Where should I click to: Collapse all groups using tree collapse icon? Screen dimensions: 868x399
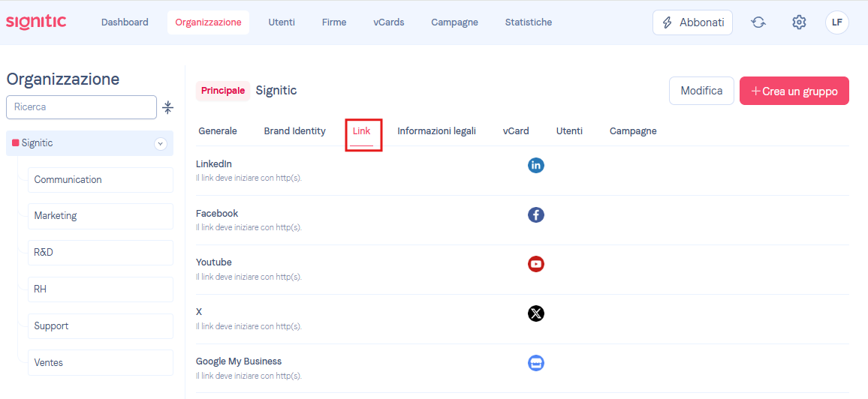point(168,107)
